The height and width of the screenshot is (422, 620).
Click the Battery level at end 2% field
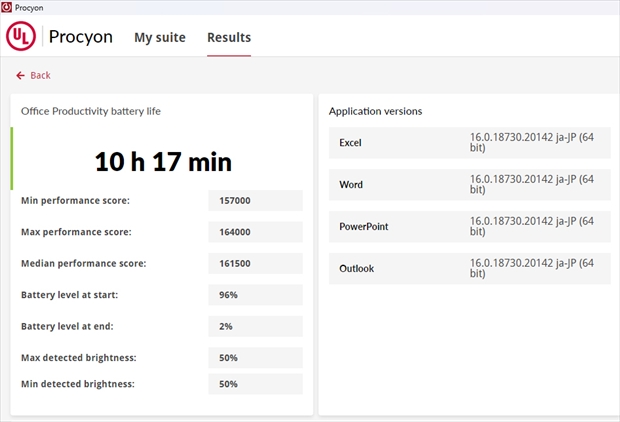click(x=255, y=327)
